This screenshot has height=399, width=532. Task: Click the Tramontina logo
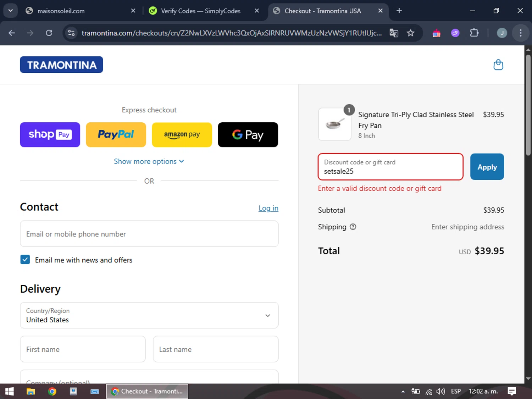click(61, 65)
